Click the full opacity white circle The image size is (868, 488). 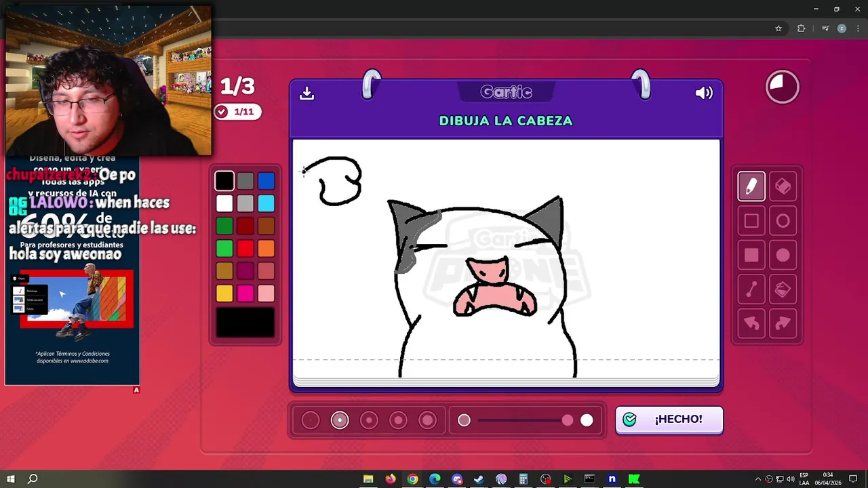pyautogui.click(x=587, y=420)
